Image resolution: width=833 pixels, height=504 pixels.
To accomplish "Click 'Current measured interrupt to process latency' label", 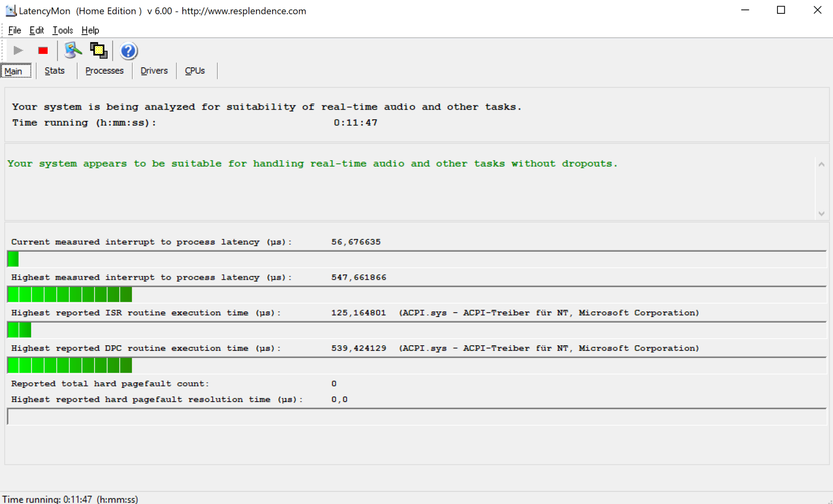I will (x=151, y=242).
